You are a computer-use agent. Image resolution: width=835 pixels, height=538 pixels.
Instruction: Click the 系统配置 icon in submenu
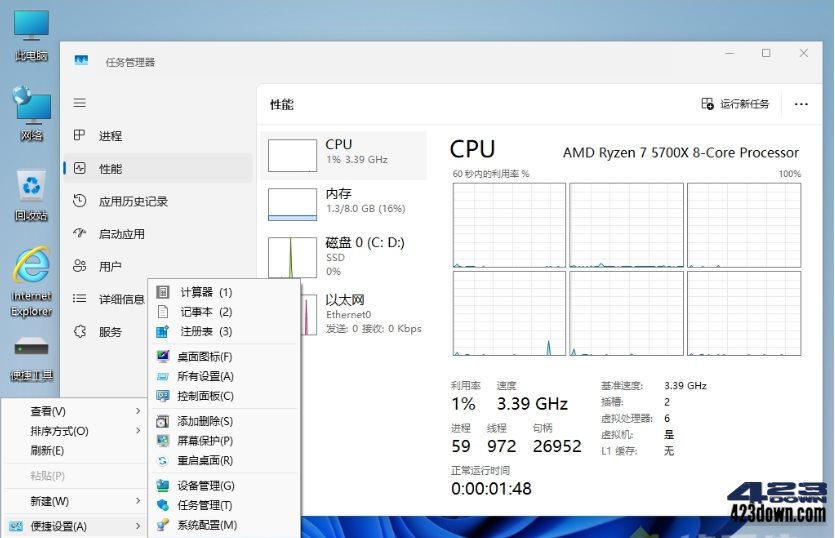[x=163, y=525]
